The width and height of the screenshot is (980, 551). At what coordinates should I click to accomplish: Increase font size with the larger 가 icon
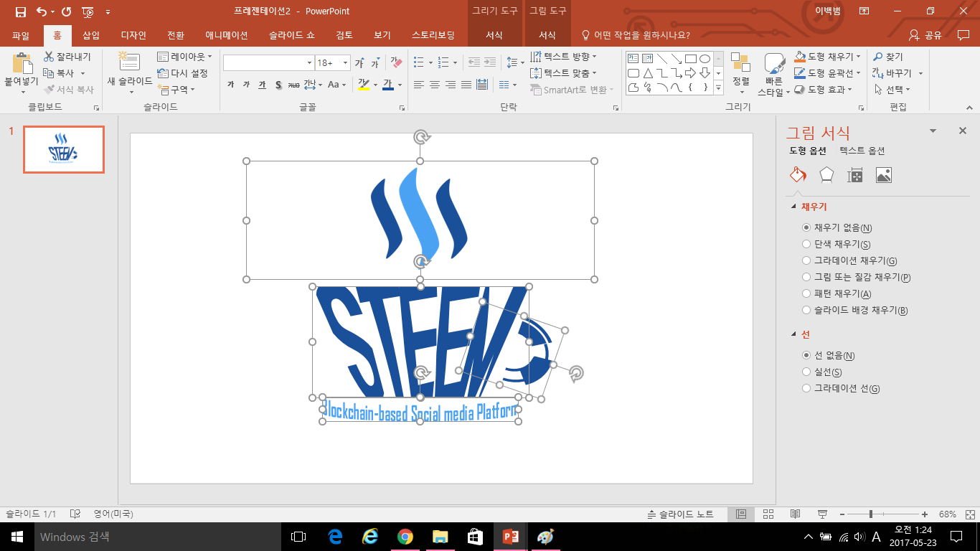pyautogui.click(x=359, y=63)
